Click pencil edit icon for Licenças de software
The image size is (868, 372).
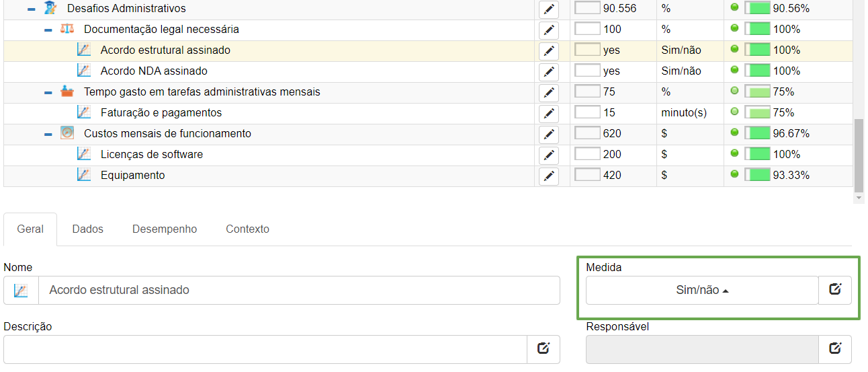pos(549,155)
